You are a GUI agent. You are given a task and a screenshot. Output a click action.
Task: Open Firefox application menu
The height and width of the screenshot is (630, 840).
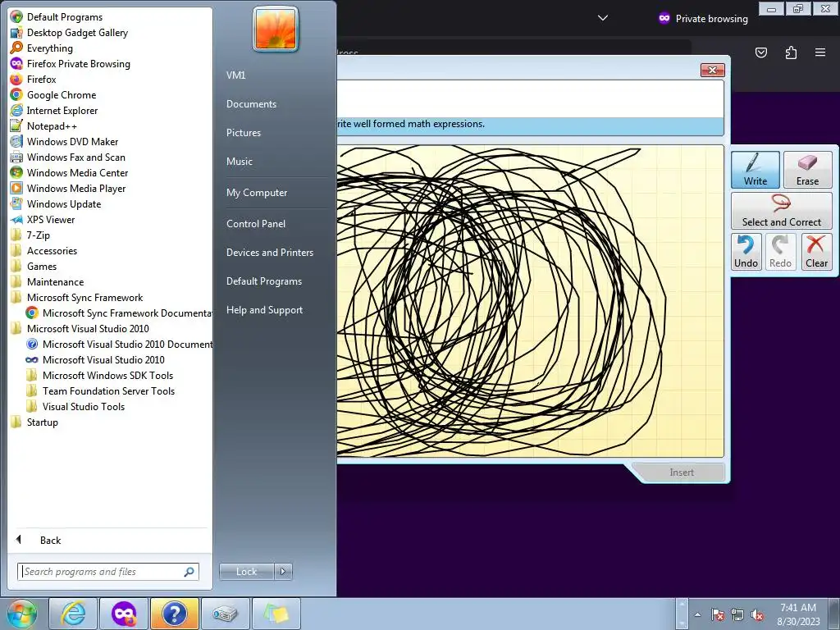point(820,52)
